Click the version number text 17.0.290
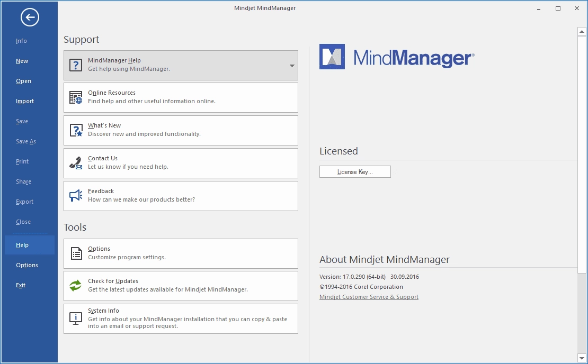 tap(354, 277)
